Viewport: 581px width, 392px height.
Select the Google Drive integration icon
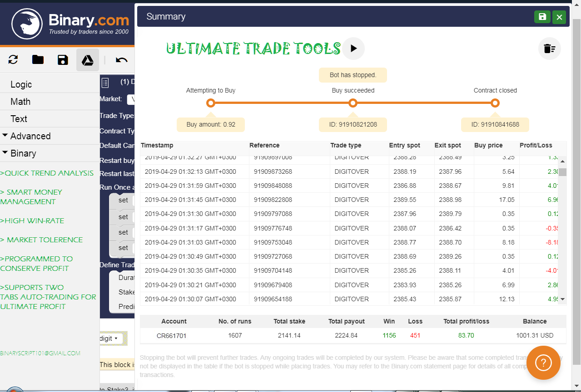[x=87, y=59]
